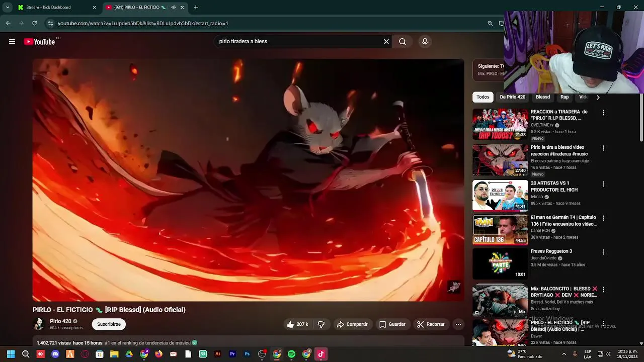Screen dimensions: 644x362
Task: Open the TikTok app in the taskbar
Action: [x=321, y=354]
